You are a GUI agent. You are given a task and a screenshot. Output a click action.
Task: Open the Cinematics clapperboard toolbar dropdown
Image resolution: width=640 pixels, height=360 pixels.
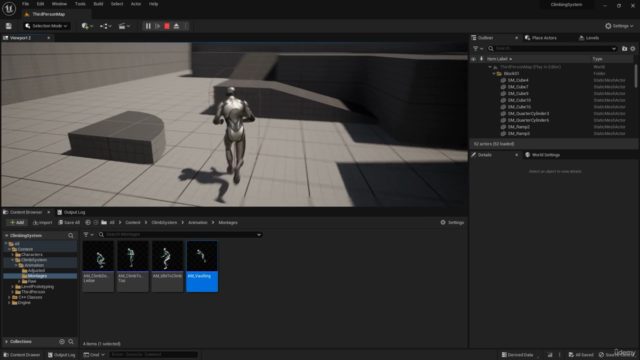[x=124, y=26]
